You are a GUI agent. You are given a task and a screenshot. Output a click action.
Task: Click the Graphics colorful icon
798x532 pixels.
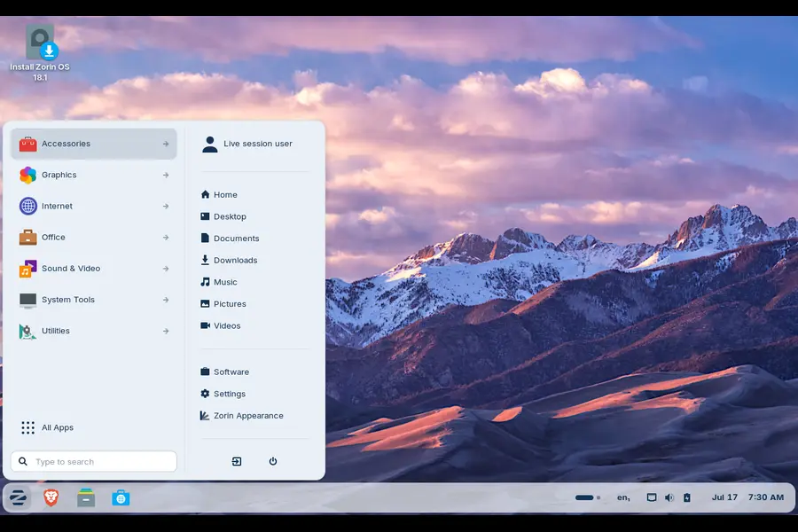28,176
